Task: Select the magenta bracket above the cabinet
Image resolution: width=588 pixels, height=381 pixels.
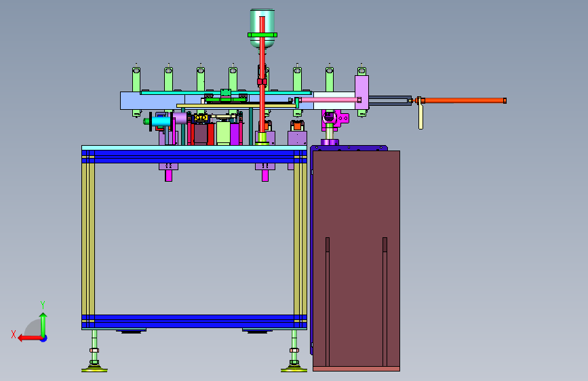Action: pos(336,119)
